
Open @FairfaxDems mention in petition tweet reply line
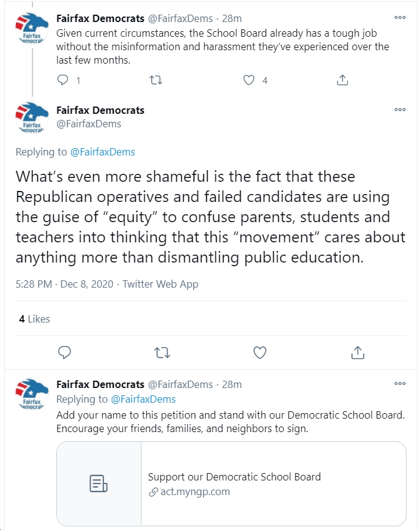pyautogui.click(x=143, y=399)
